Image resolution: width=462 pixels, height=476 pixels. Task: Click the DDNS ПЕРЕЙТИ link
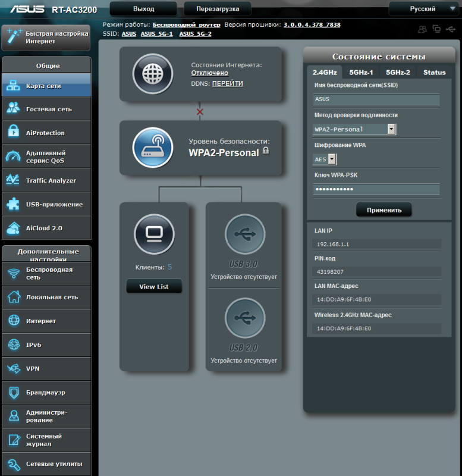pyautogui.click(x=228, y=83)
